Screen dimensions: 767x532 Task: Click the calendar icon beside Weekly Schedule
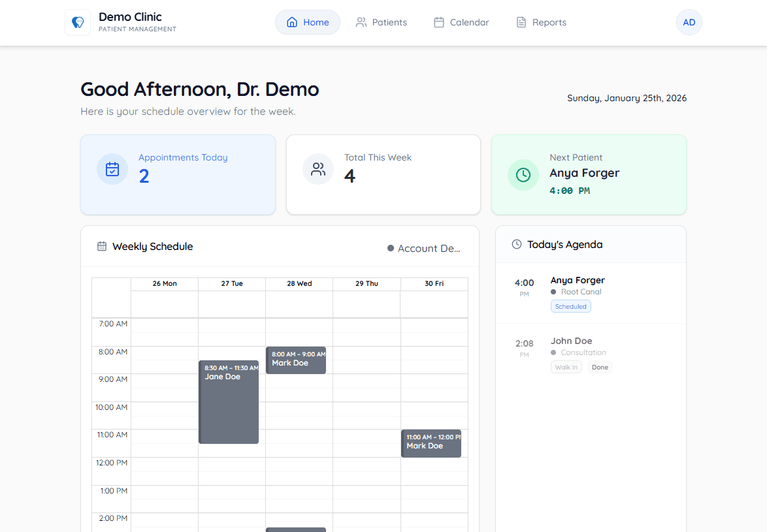tap(102, 247)
